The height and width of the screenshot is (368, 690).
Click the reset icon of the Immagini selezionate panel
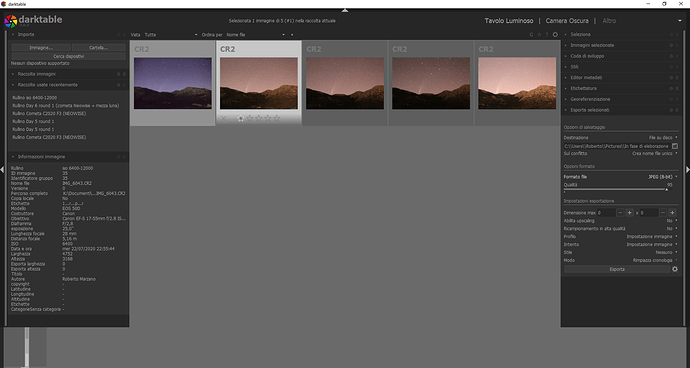(671, 45)
